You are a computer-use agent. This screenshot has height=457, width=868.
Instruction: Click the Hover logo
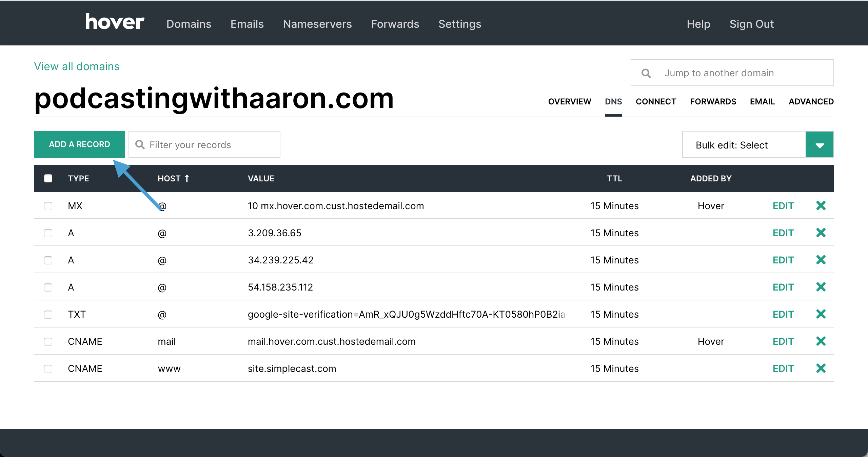(115, 22)
